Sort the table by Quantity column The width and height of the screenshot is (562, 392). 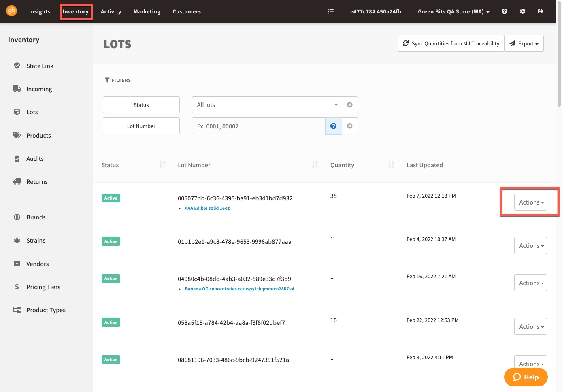[x=391, y=164]
